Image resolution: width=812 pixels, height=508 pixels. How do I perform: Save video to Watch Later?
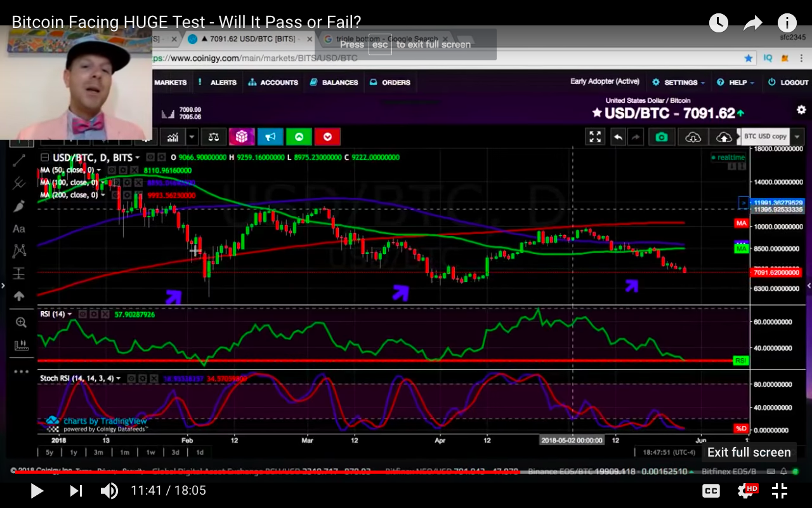718,23
